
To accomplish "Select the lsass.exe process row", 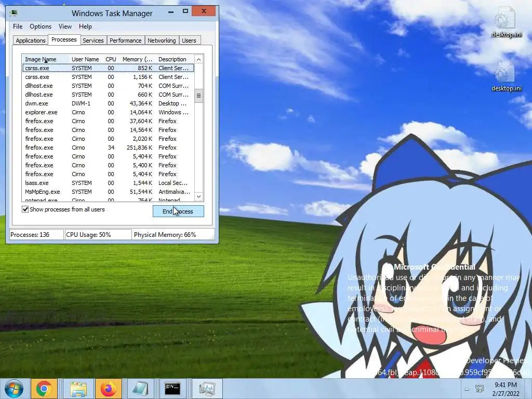I will (x=108, y=182).
